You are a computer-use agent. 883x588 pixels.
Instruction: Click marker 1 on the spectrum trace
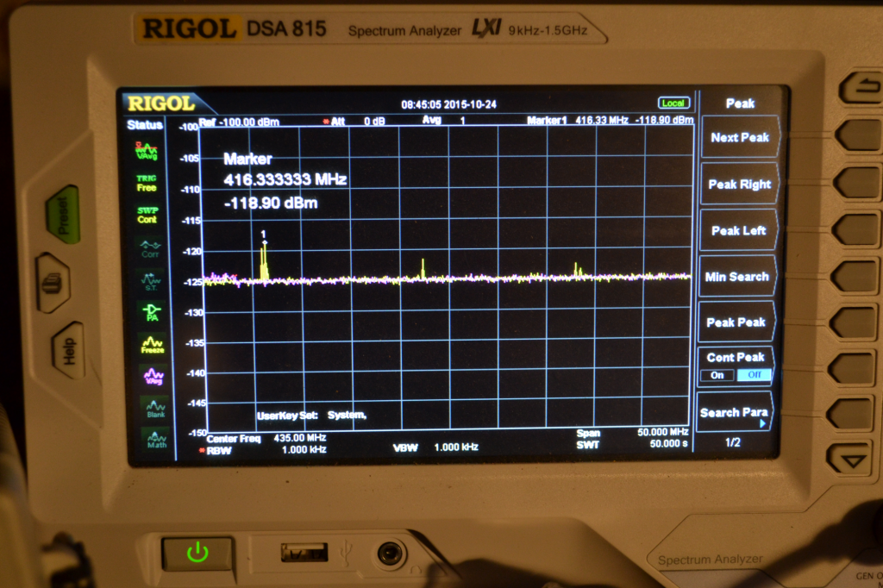(x=265, y=241)
